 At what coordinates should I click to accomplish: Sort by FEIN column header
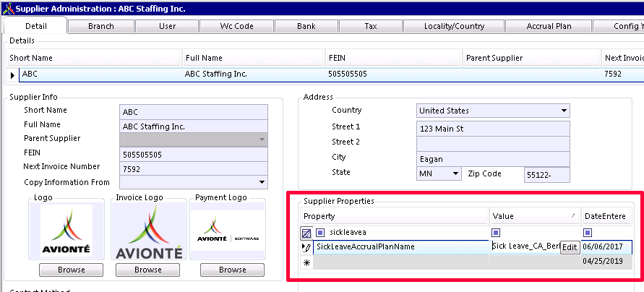[393, 58]
